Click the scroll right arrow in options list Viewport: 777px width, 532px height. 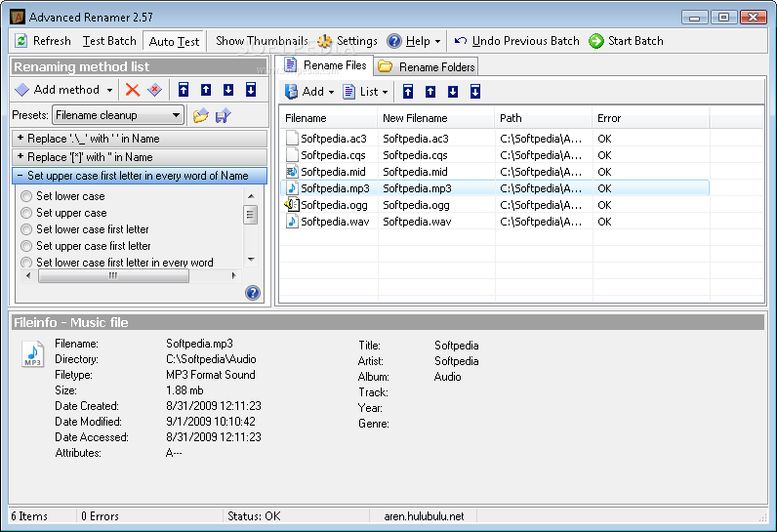tap(233, 275)
